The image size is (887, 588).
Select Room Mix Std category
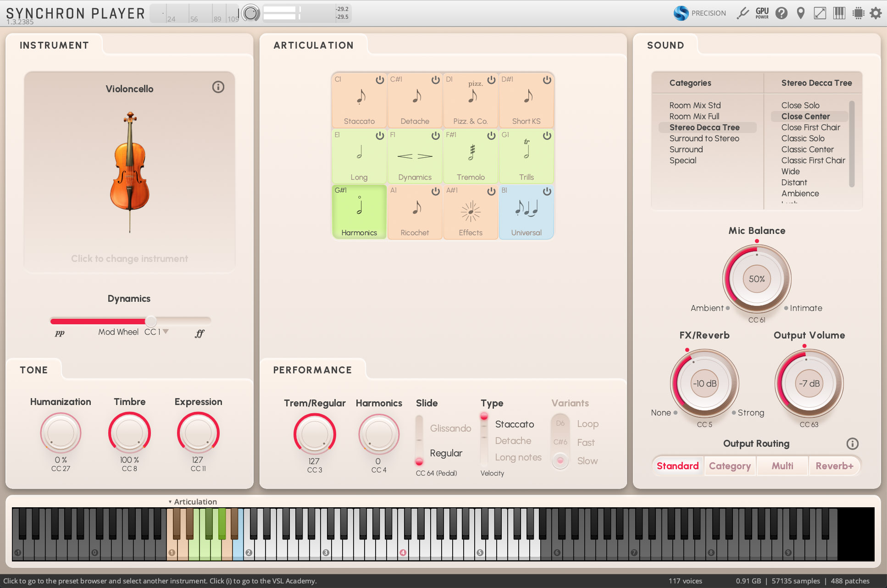695,105
